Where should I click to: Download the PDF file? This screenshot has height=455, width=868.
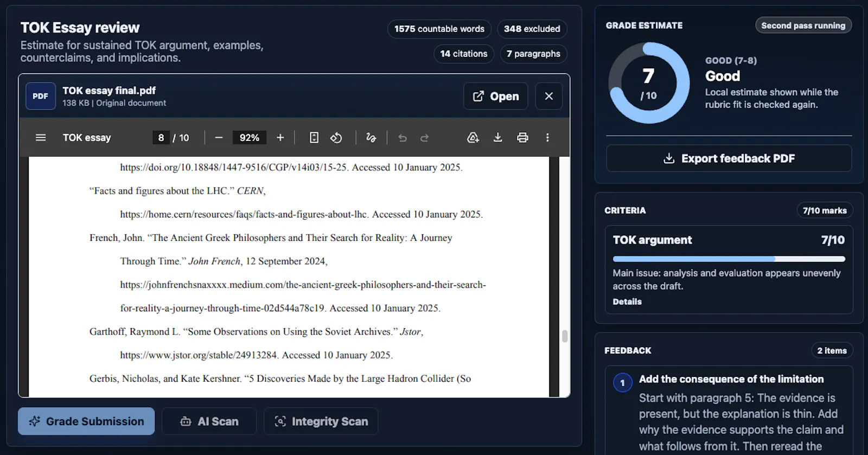[497, 138]
